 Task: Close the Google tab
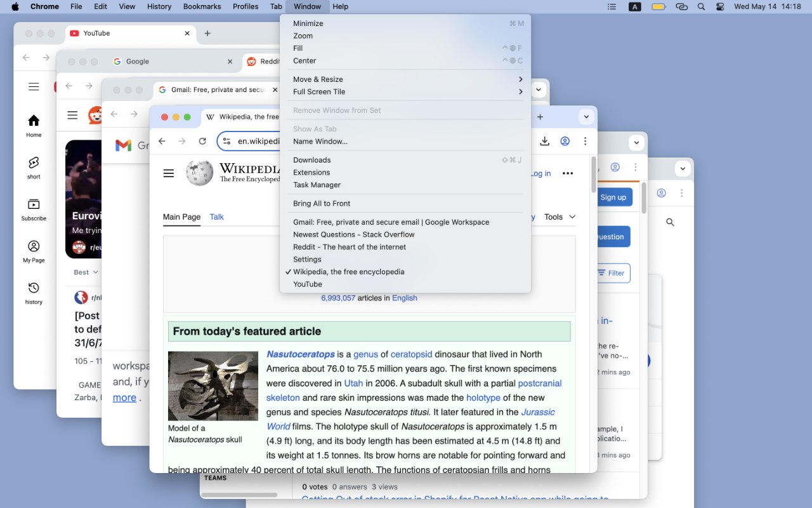point(230,62)
